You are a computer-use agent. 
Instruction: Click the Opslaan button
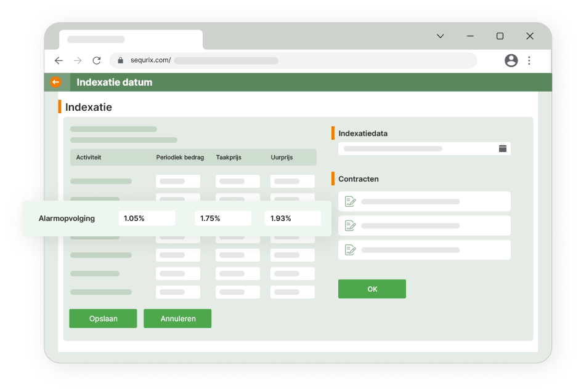coord(103,318)
